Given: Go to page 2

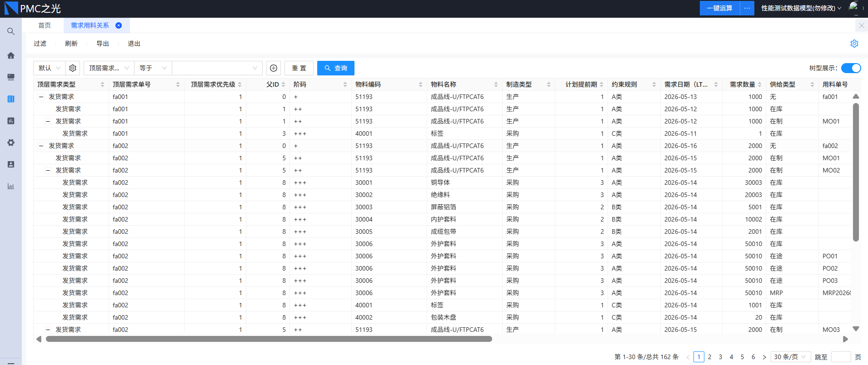Looking at the screenshot, I should pos(710,357).
